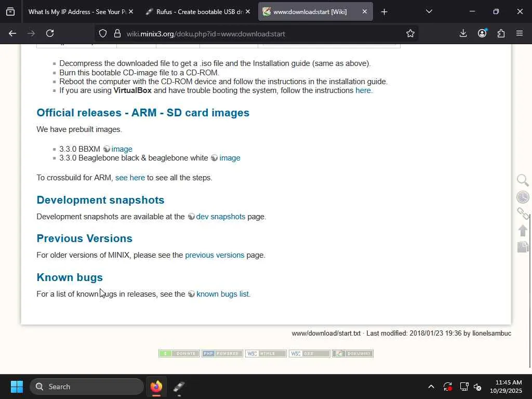Bookmark this page with the star
Screen dimensions: 532x399
pos(410,33)
